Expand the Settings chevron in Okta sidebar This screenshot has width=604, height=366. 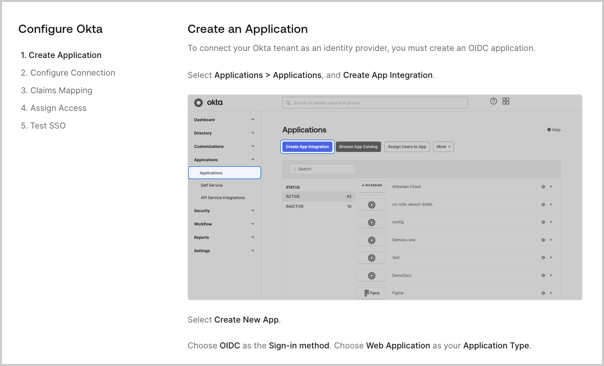[x=253, y=251]
